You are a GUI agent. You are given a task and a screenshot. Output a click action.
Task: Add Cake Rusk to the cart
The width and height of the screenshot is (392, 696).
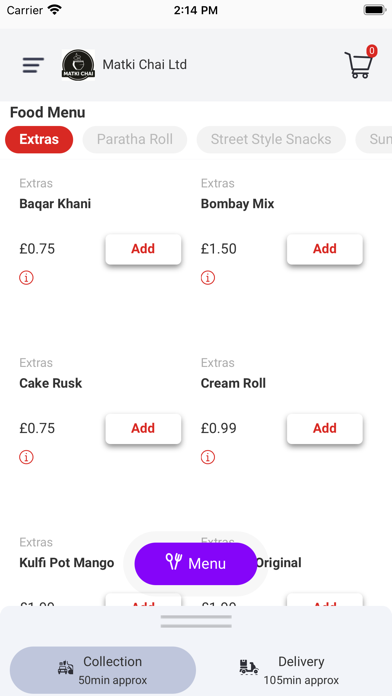[143, 428]
